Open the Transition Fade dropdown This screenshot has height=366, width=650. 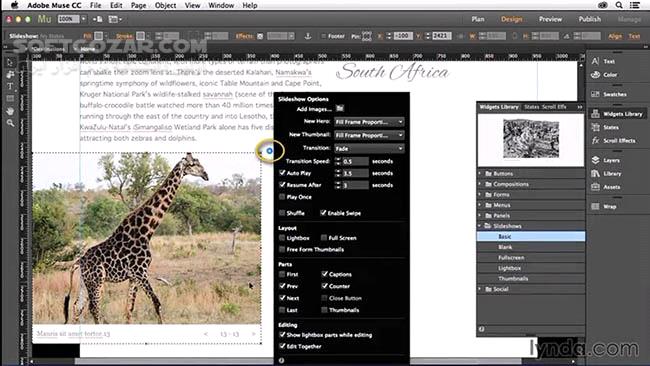(369, 148)
